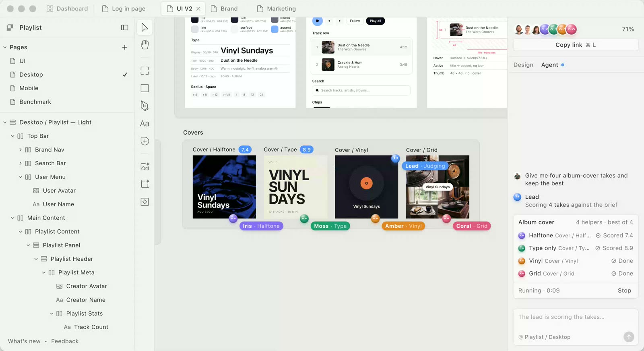Expand the Search Bar layer
This screenshot has width=644, height=351.
pyautogui.click(x=21, y=163)
